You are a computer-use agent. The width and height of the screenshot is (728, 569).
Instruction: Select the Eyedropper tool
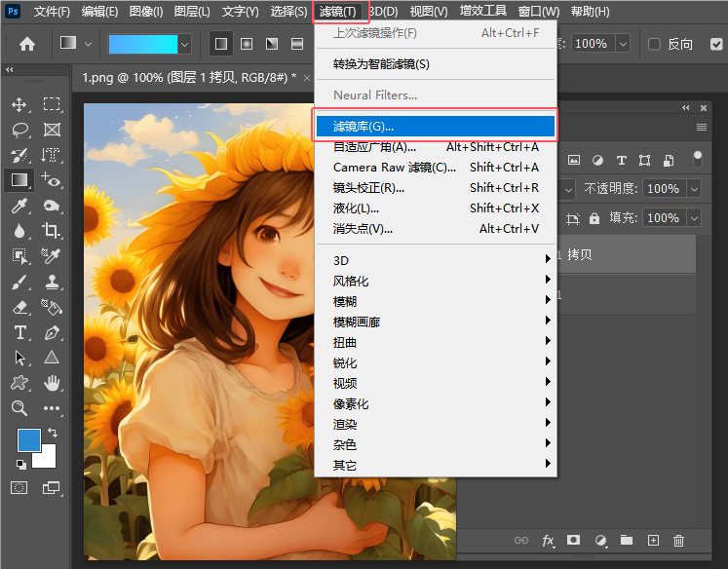coord(19,206)
